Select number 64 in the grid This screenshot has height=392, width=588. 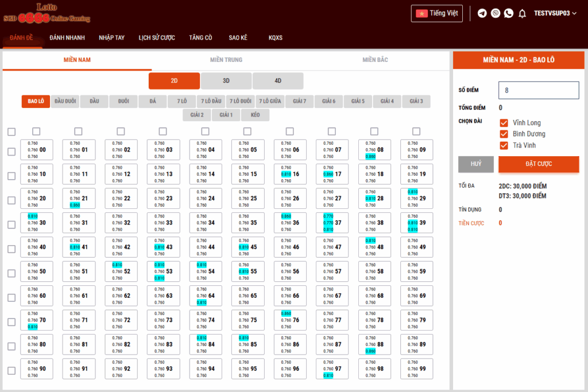pos(206,296)
